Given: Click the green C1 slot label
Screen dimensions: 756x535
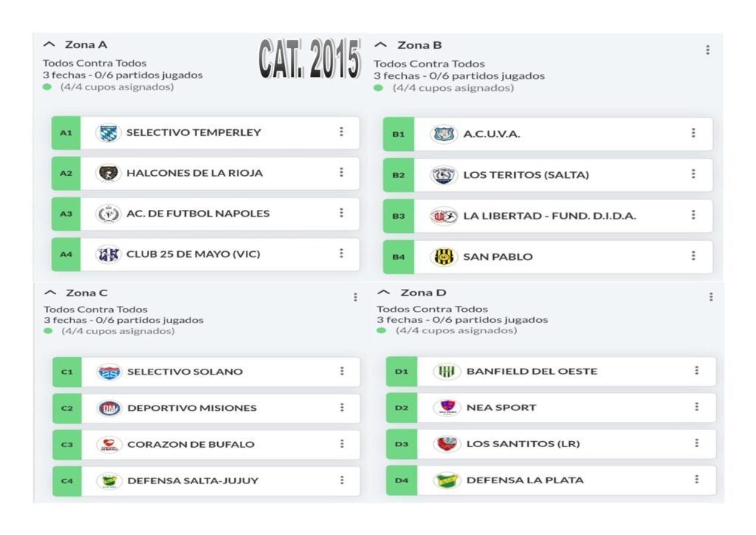Looking at the screenshot, I should pyautogui.click(x=66, y=372).
